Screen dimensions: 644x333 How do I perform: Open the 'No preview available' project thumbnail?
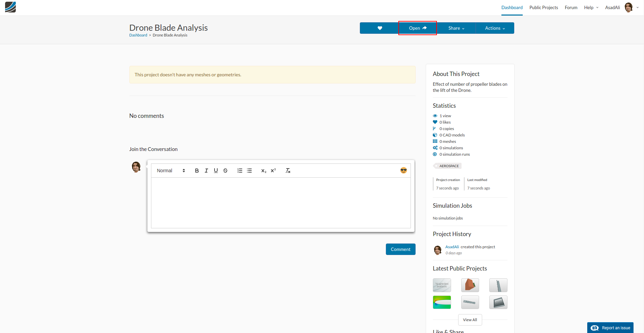coord(442,285)
